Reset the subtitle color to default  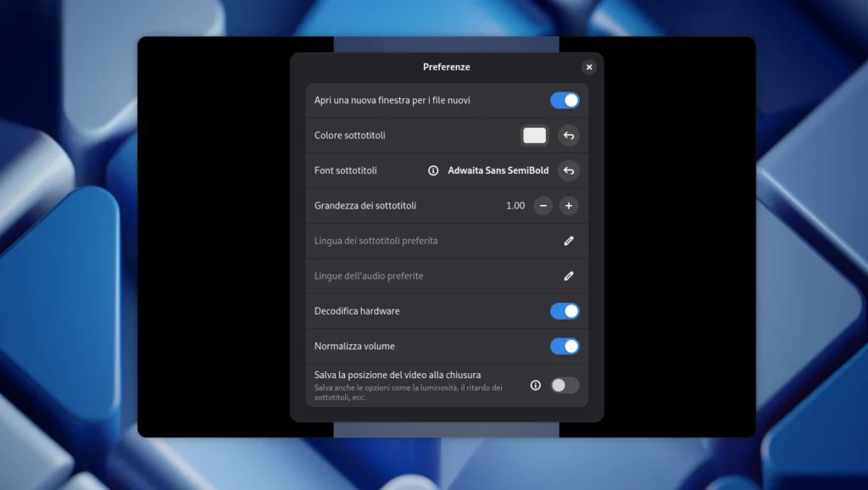pyautogui.click(x=569, y=135)
